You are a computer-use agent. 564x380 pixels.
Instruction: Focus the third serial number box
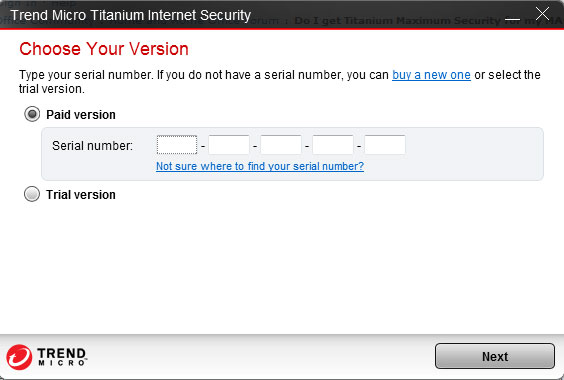point(281,145)
